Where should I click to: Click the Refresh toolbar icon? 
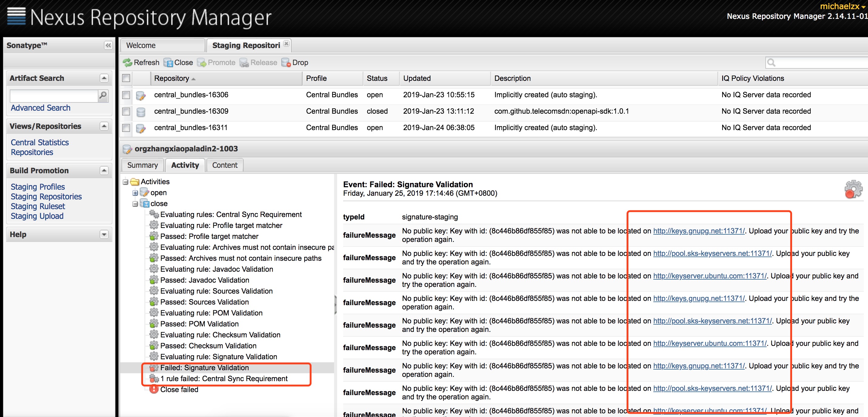(127, 63)
